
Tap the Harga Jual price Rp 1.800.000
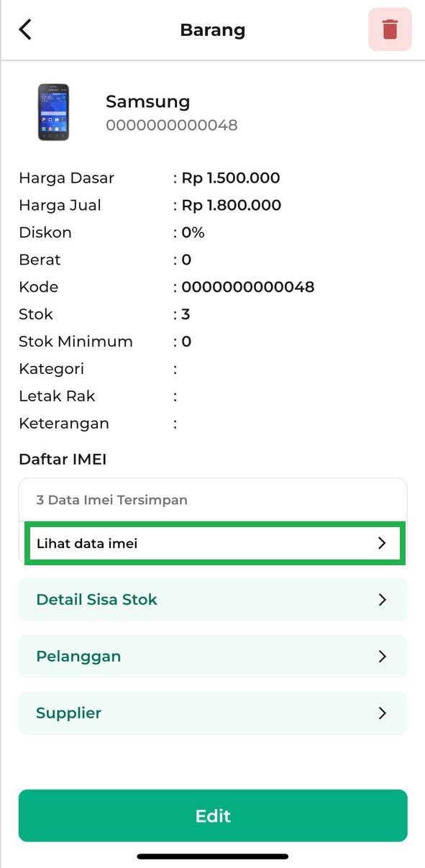coord(231,206)
